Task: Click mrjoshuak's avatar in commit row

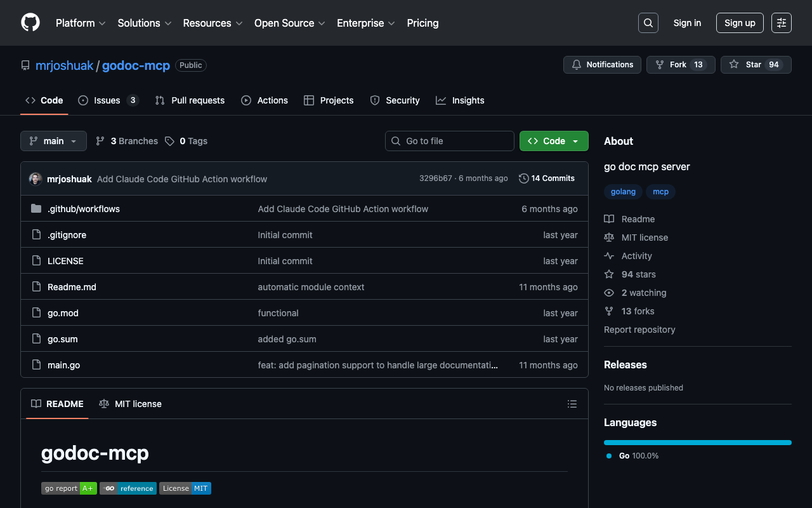Action: click(x=36, y=179)
